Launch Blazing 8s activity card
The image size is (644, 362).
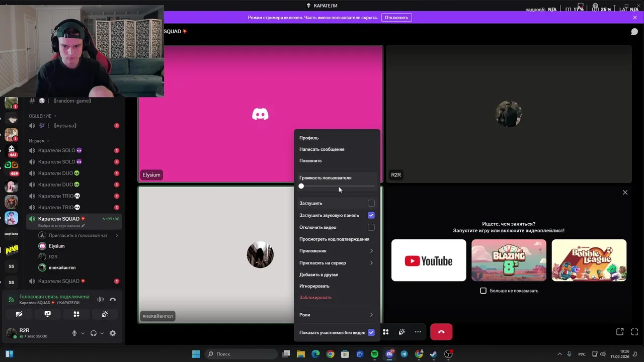509,260
